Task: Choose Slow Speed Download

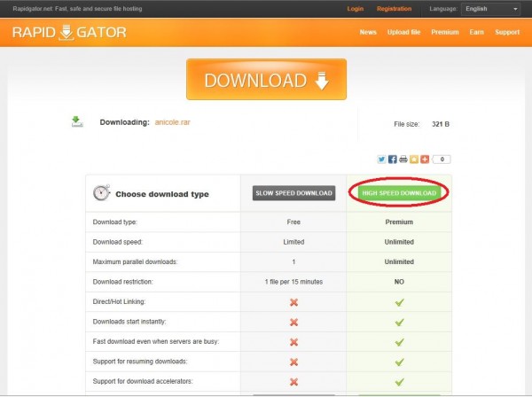Action: click(293, 193)
